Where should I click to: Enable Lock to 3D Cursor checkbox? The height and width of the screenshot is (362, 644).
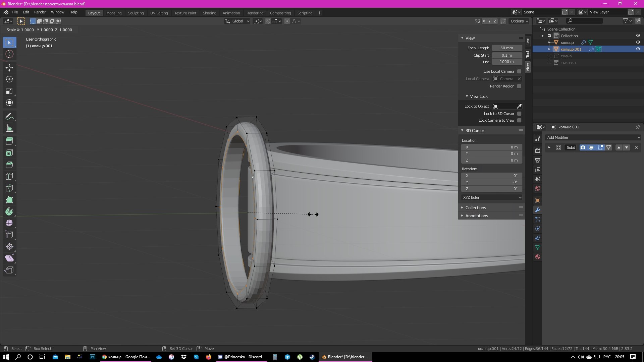pyautogui.click(x=519, y=114)
